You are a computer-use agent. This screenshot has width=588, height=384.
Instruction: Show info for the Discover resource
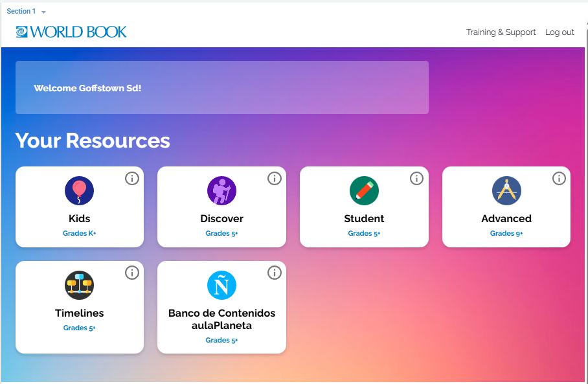click(x=275, y=178)
